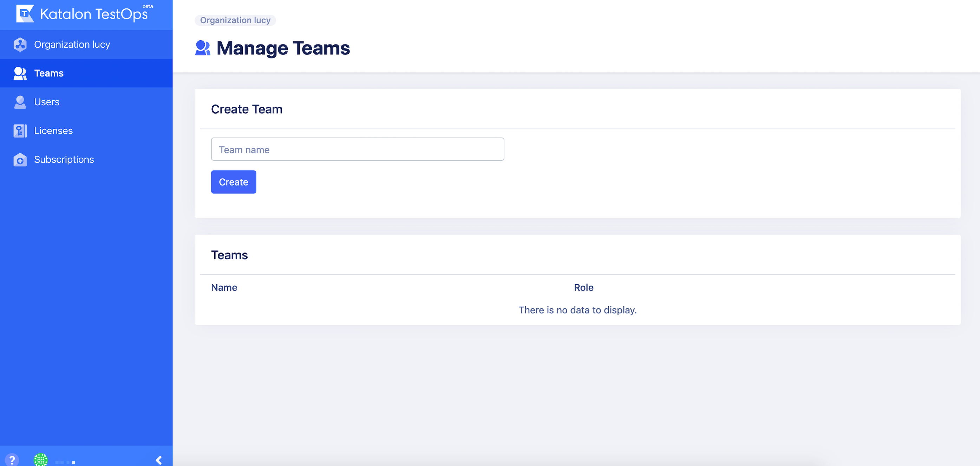Screen dimensions: 980x466
Task: Open the Users menu item
Action: (47, 102)
